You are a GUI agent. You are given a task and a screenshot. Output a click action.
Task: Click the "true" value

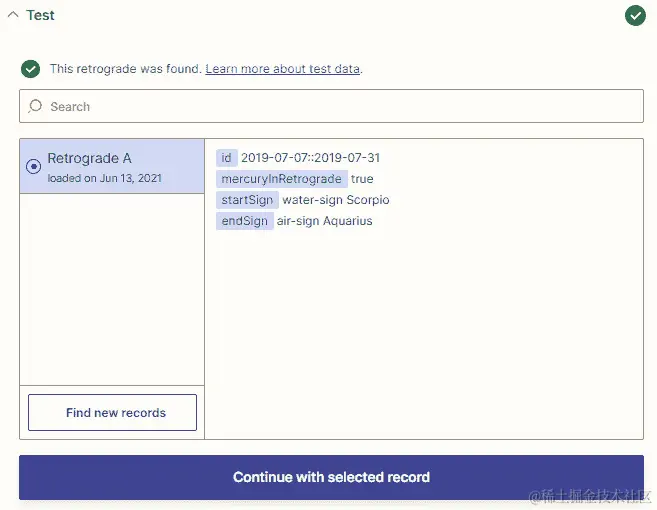tap(362, 179)
